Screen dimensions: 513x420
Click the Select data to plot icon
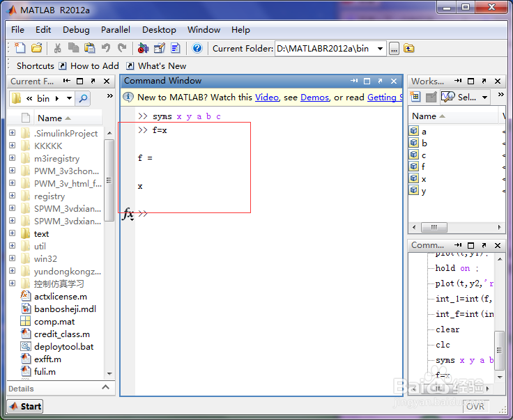pos(448,97)
